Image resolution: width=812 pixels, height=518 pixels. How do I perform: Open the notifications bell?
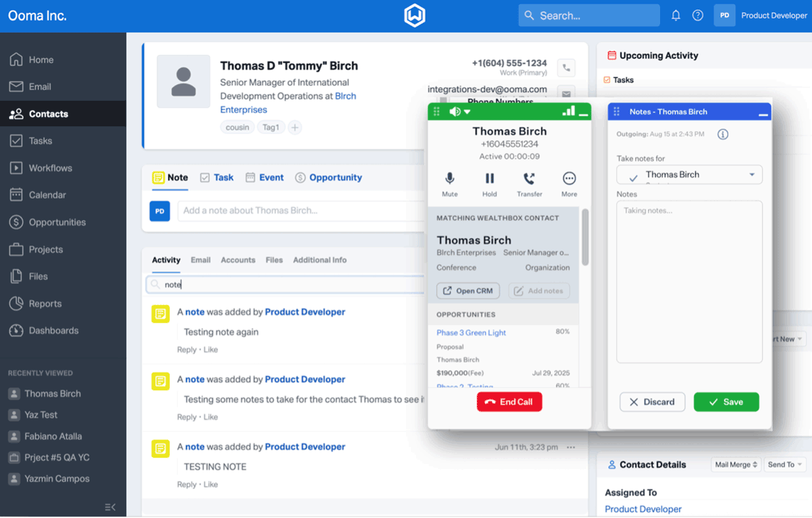[676, 16]
